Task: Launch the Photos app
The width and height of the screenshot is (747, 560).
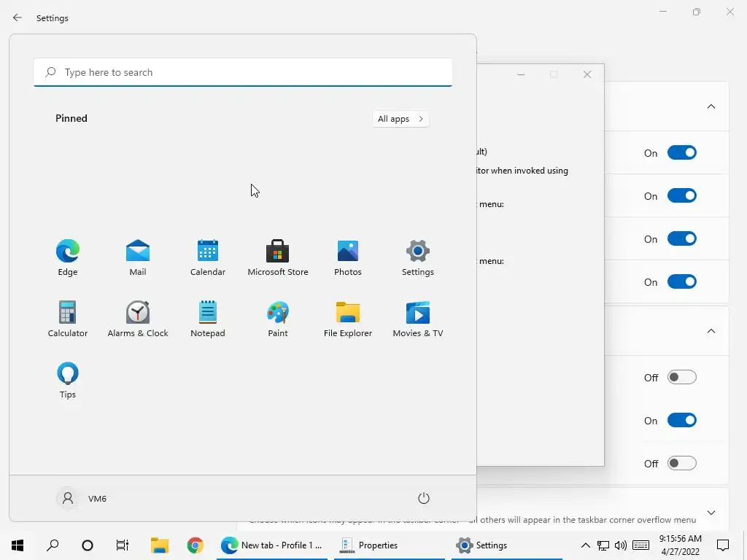Action: 348,257
